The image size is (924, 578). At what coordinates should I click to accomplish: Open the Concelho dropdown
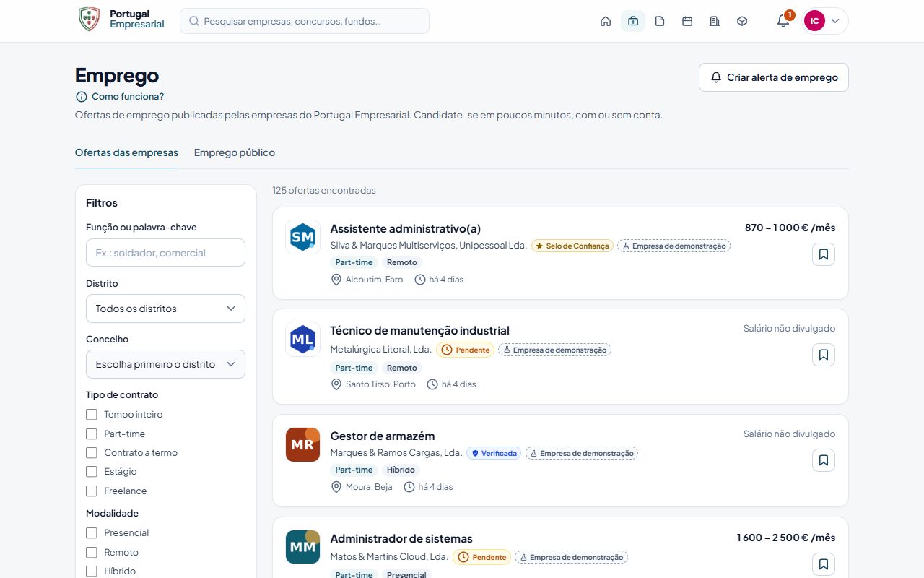click(165, 364)
